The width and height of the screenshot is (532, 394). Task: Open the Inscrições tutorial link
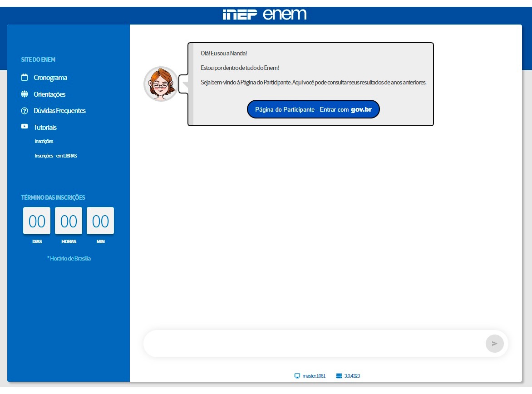coord(44,141)
